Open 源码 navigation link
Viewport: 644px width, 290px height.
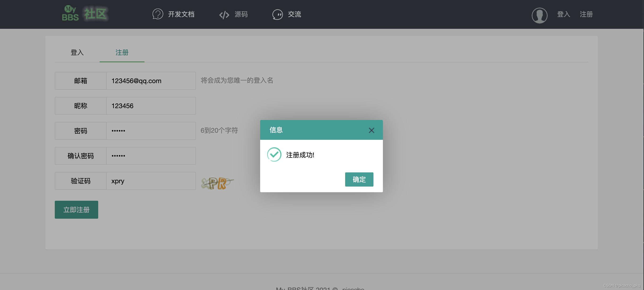(241, 14)
